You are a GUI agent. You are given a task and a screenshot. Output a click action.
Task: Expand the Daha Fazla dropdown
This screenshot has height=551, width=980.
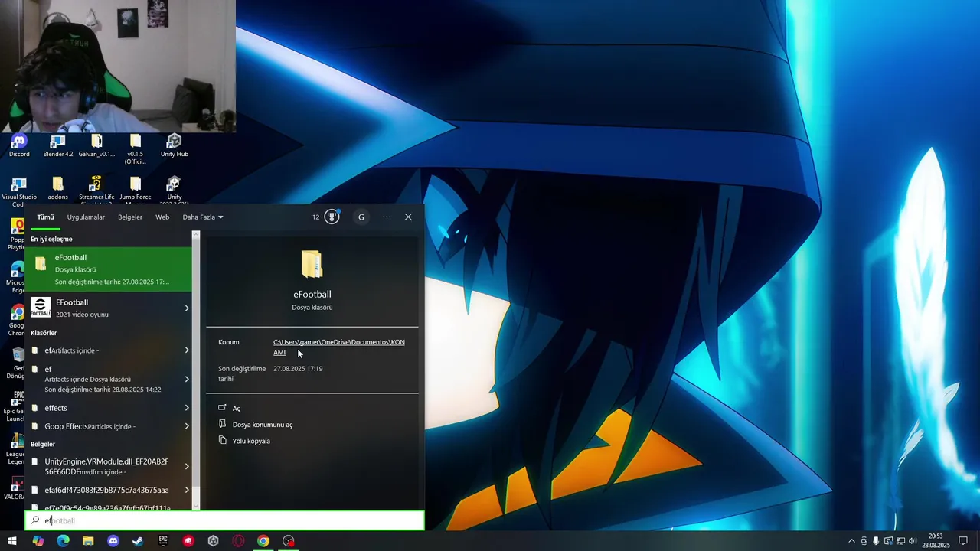point(203,217)
